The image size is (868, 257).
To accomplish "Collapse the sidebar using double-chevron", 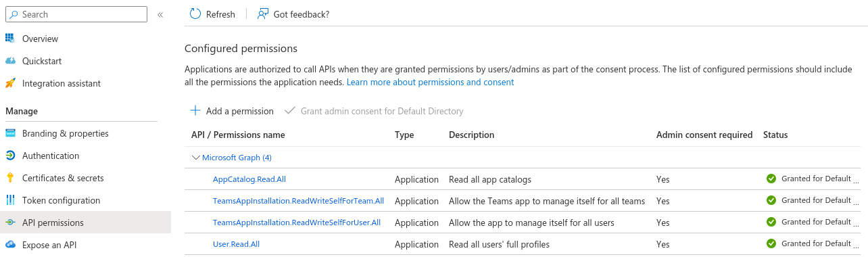I will point(160,14).
